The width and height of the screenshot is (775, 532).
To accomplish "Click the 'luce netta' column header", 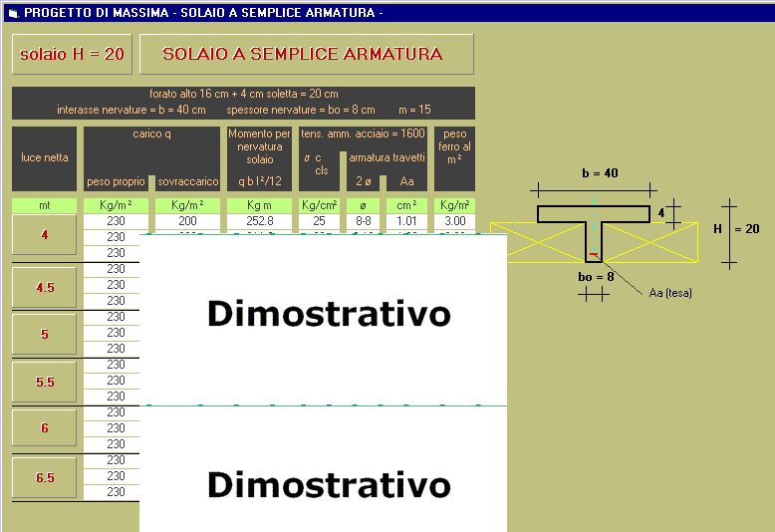I will 45,158.
